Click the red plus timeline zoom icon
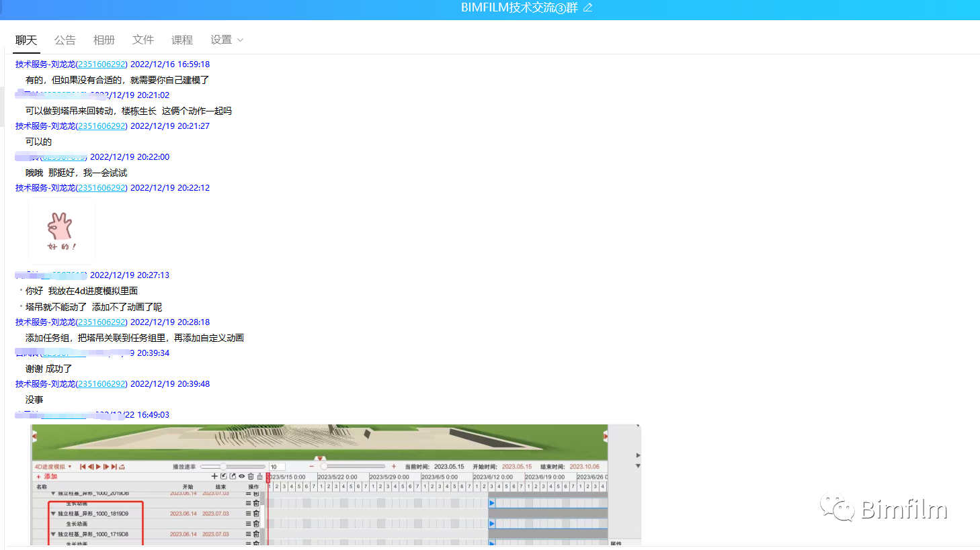This screenshot has width=980, height=550. [x=394, y=466]
